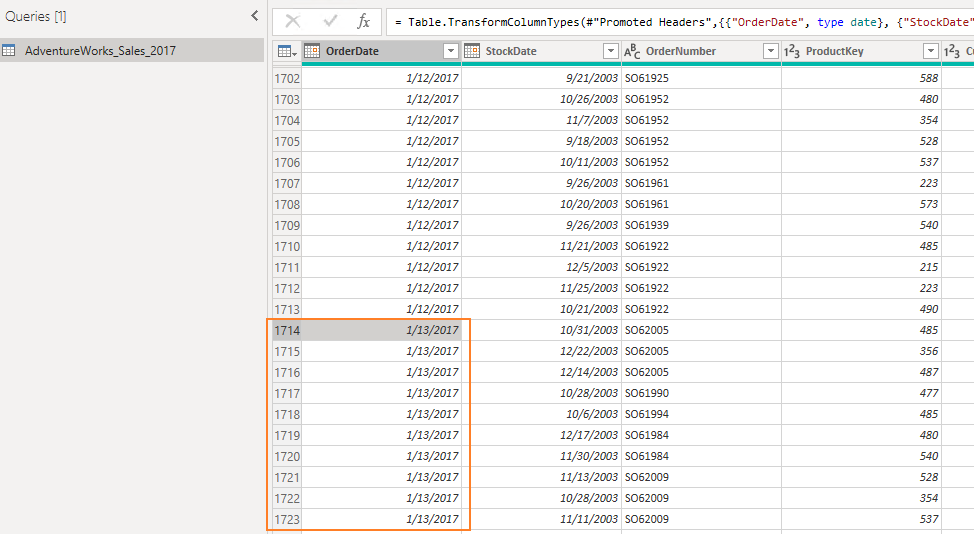
Task: Click ProductKey cell 215
Action: click(x=862, y=267)
